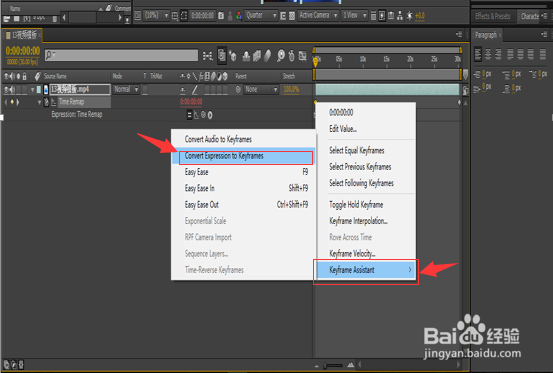
Task: Go to previous keyframe arrow
Action: [6, 102]
